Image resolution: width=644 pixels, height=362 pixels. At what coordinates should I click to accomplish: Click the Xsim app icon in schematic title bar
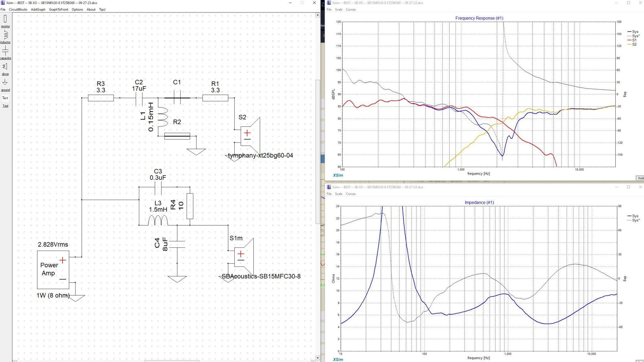pos(3,3)
